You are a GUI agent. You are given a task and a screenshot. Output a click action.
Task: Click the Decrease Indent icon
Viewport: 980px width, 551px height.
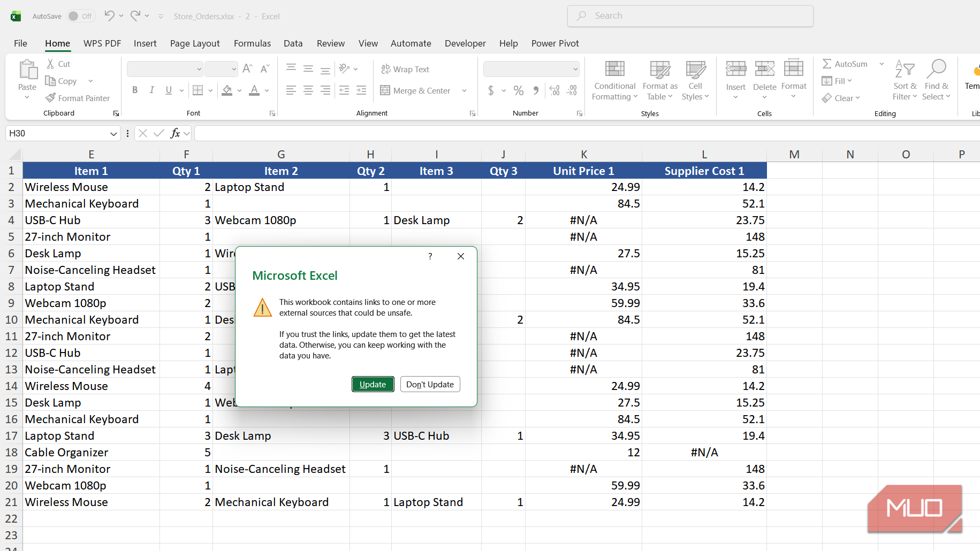344,90
